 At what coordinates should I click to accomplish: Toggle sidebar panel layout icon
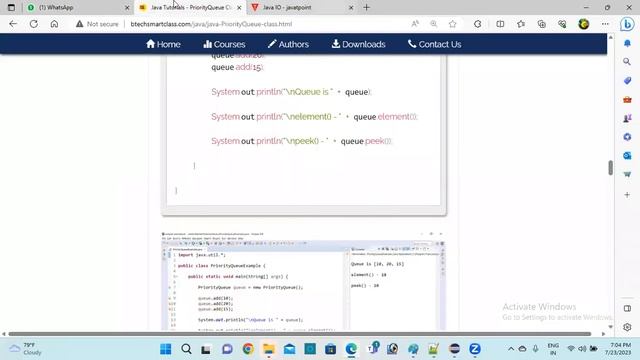click(x=627, y=309)
